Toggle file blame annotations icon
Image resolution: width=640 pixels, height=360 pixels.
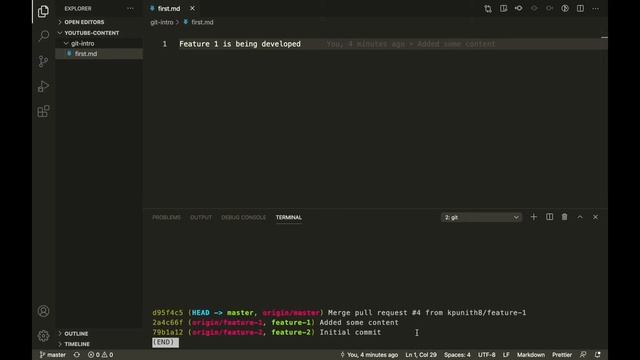(565, 9)
